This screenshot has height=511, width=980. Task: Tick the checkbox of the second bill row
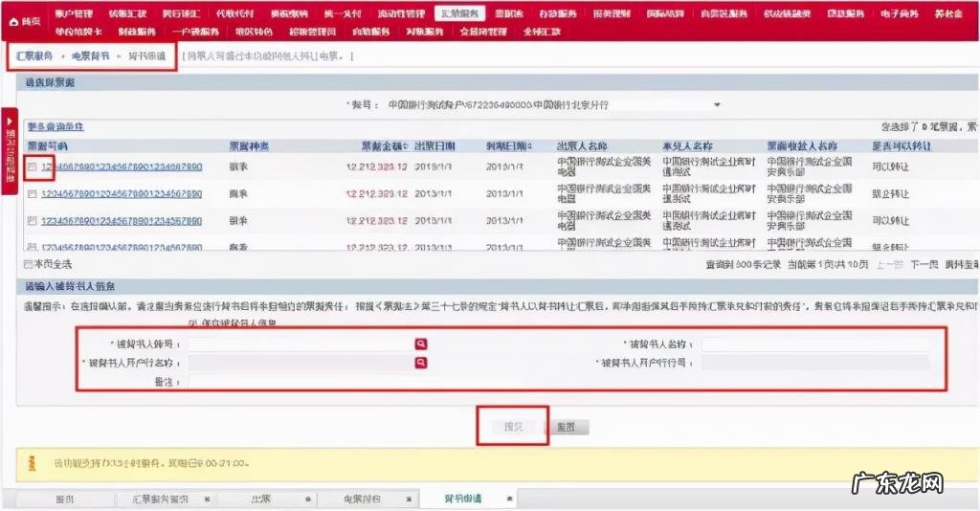point(32,193)
